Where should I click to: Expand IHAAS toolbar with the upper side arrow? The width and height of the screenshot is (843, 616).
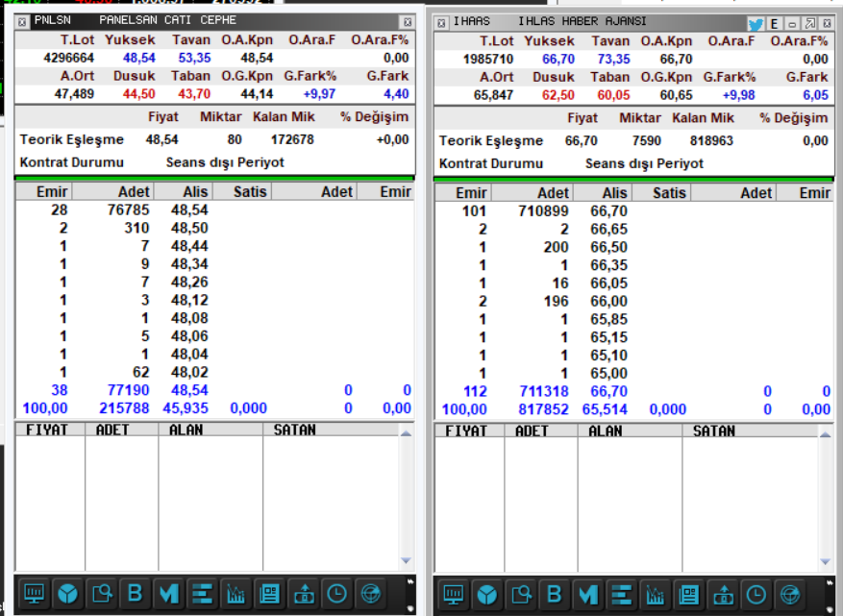831,582
